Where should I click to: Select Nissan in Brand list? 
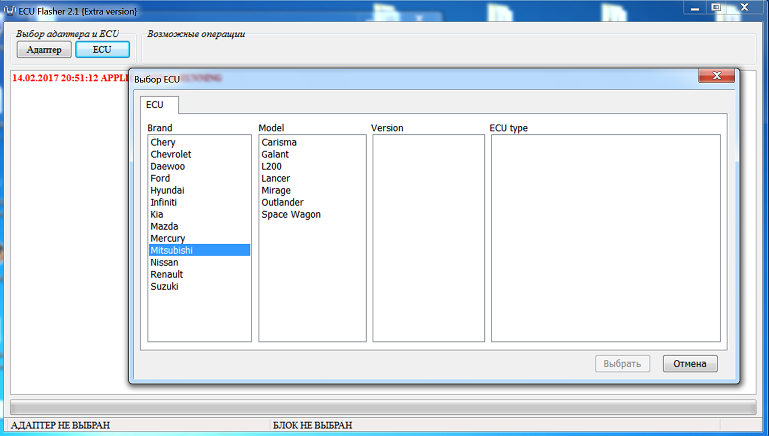[x=199, y=262]
